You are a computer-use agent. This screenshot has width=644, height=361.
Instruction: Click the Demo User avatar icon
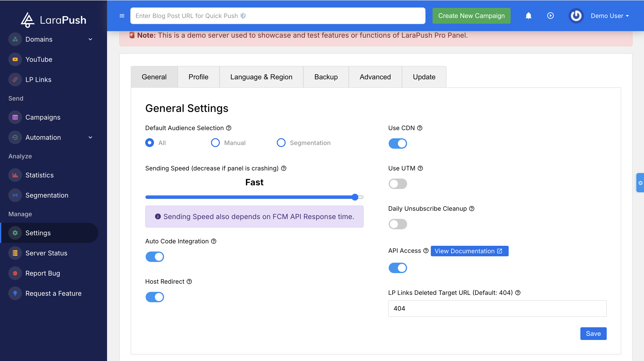click(576, 16)
